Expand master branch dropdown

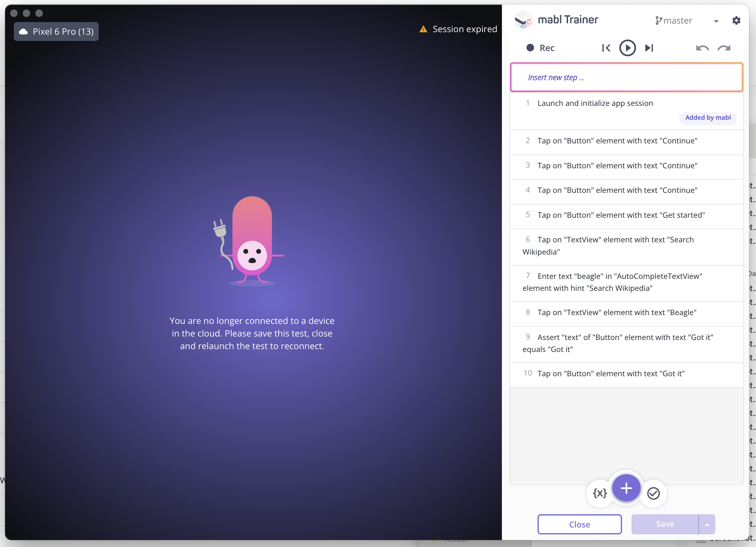pyautogui.click(x=716, y=21)
